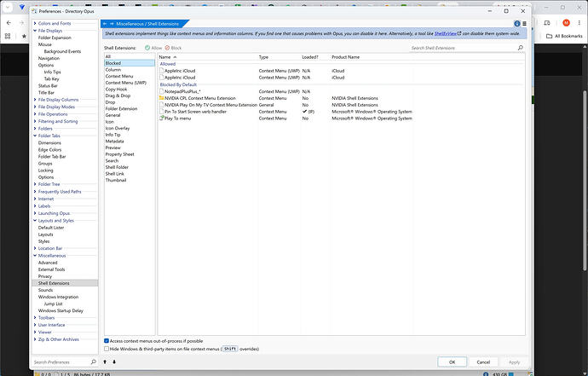Collapse the File Displays category
This screenshot has height=376, width=588.
[35, 31]
